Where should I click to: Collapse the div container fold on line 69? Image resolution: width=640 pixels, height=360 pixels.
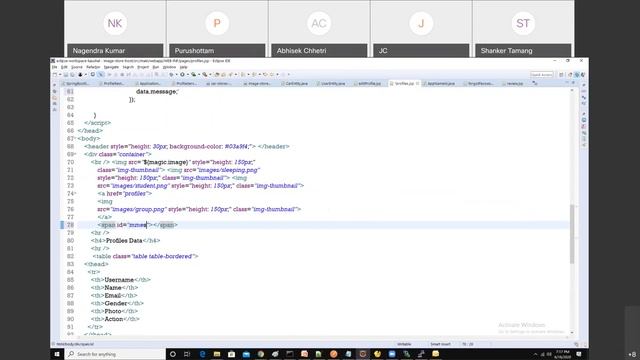[x=76, y=154]
